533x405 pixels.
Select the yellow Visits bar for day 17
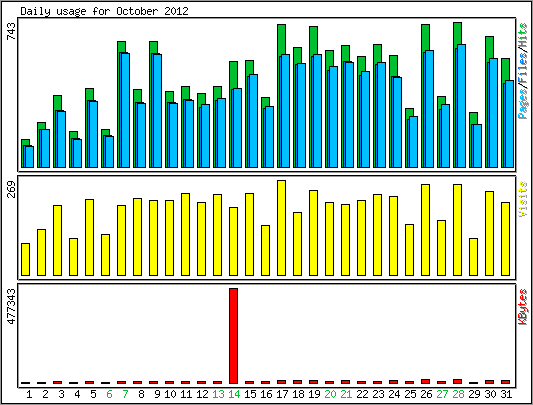[x=281, y=228]
